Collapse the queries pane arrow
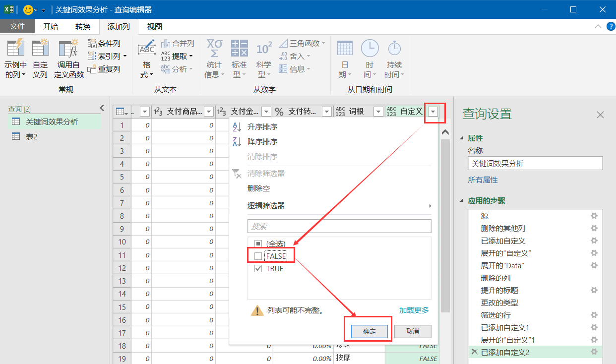The image size is (616, 364). (102, 108)
